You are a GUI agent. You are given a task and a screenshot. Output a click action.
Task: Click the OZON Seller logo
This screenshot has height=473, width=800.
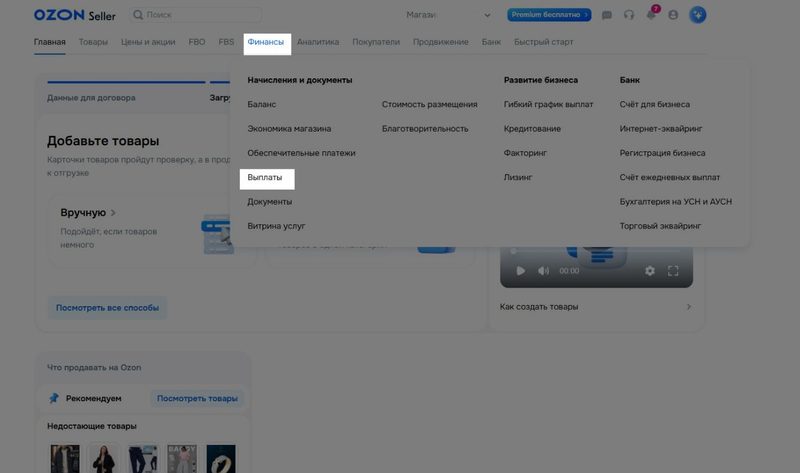[x=74, y=15]
